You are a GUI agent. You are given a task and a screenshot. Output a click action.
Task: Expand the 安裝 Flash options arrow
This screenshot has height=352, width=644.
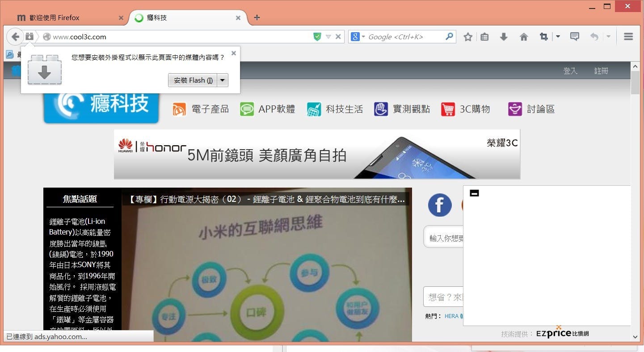(x=223, y=80)
